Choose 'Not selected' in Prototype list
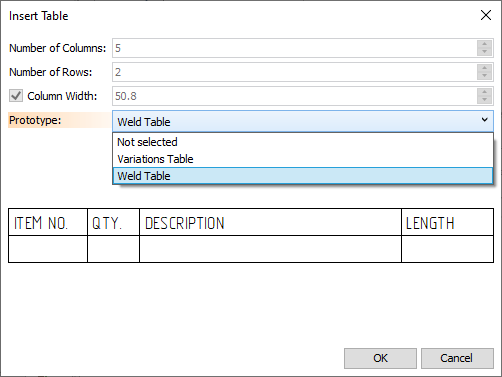Screen dimensions: 502x377 [x=303, y=142]
